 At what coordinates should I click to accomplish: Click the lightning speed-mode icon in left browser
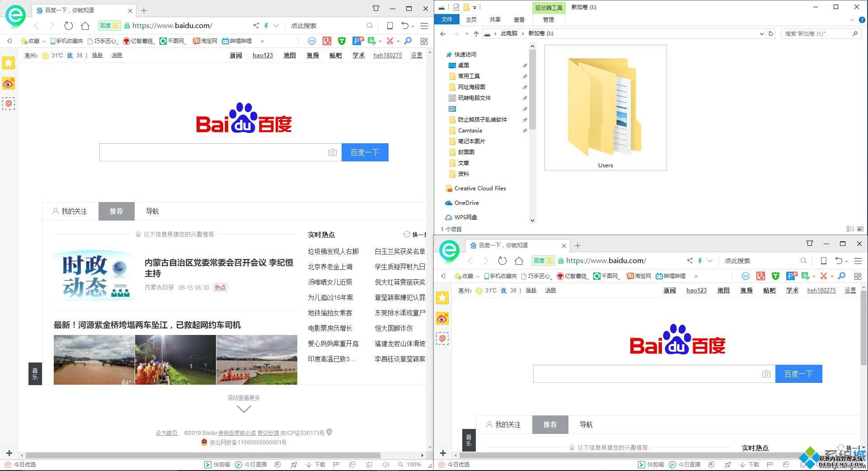pos(267,26)
